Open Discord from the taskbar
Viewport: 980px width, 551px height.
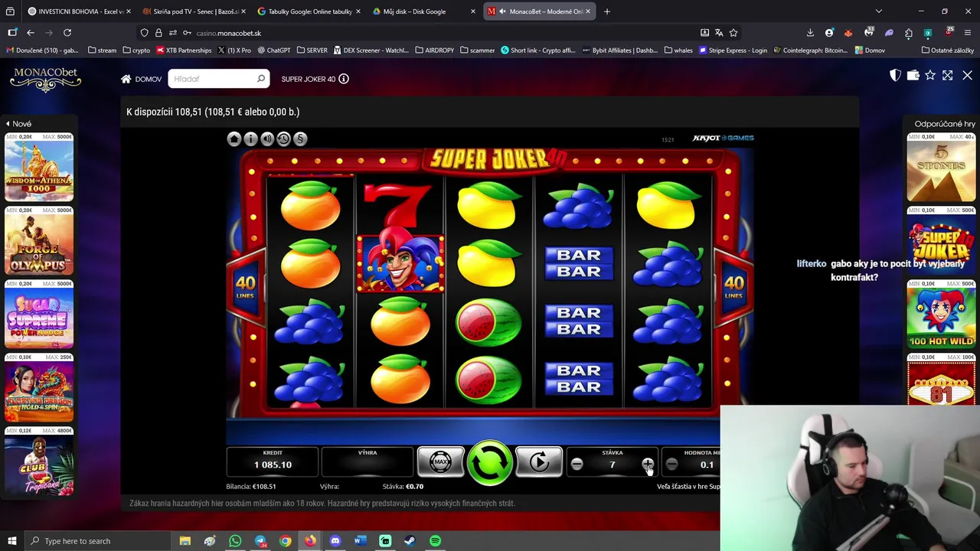[335, 541]
